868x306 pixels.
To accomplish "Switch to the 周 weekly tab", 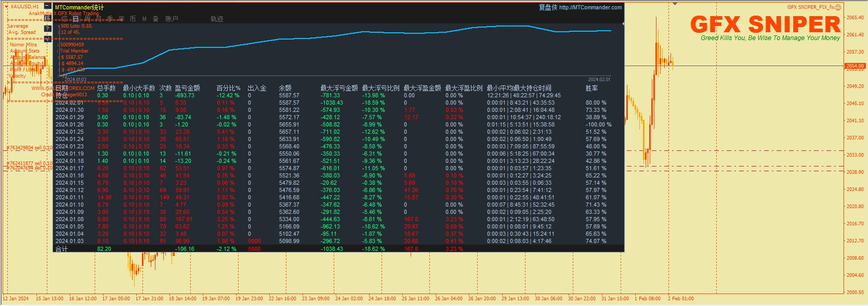I will pyautogui.click(x=87, y=19).
